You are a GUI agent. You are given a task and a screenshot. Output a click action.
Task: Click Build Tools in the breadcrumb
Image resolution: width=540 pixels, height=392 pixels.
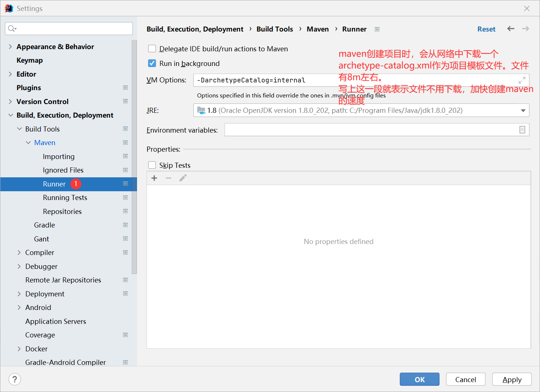(x=275, y=29)
